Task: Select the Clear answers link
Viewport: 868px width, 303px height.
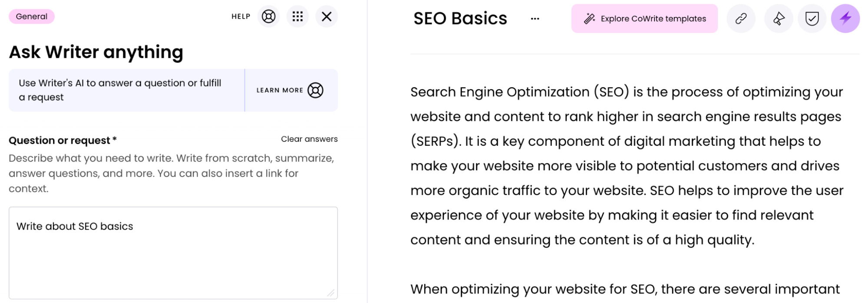Action: point(309,139)
